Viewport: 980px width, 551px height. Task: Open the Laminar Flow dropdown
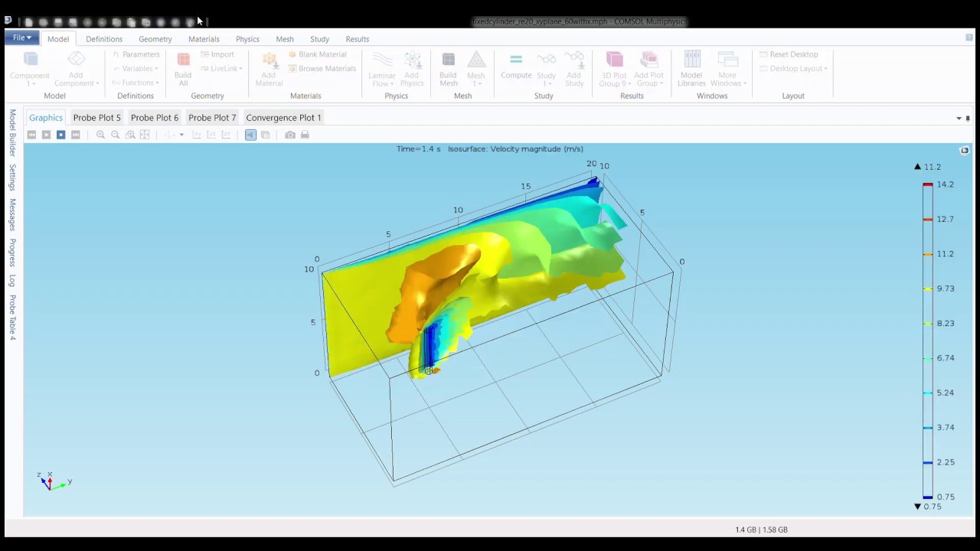(382, 79)
